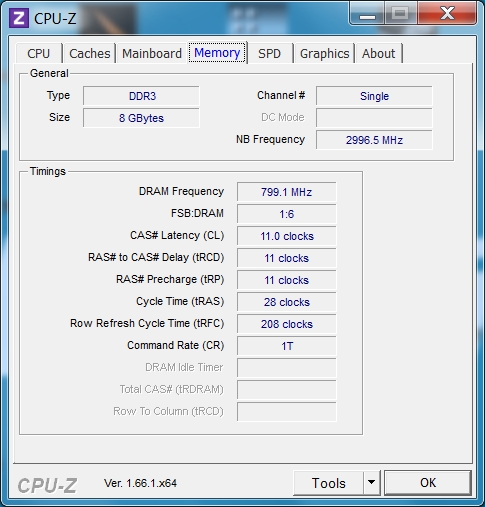Click the Type field showing DDR3
Viewport: 485px width, 507px height.
pyautogui.click(x=141, y=96)
